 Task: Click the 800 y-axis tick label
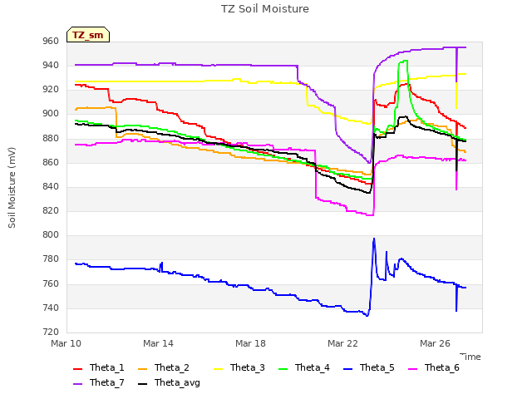pos(51,234)
